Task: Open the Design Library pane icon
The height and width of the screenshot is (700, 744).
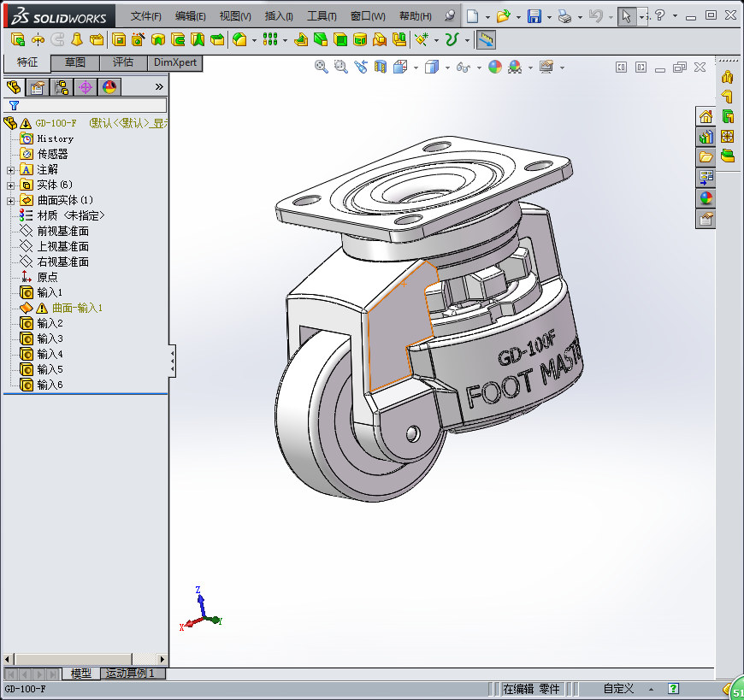Action: click(706, 137)
